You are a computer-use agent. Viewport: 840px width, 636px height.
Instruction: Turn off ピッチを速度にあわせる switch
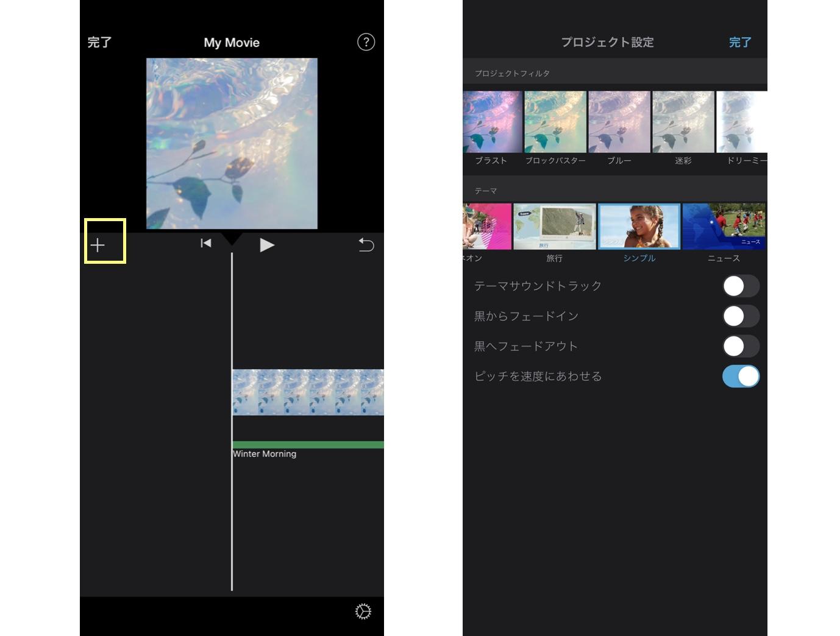coord(741,376)
